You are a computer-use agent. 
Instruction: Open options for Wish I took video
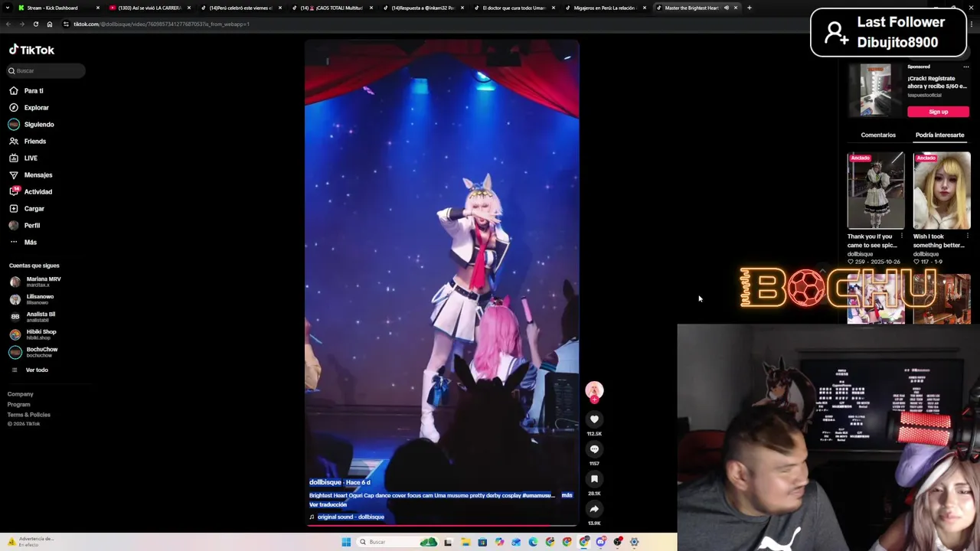[968, 236]
